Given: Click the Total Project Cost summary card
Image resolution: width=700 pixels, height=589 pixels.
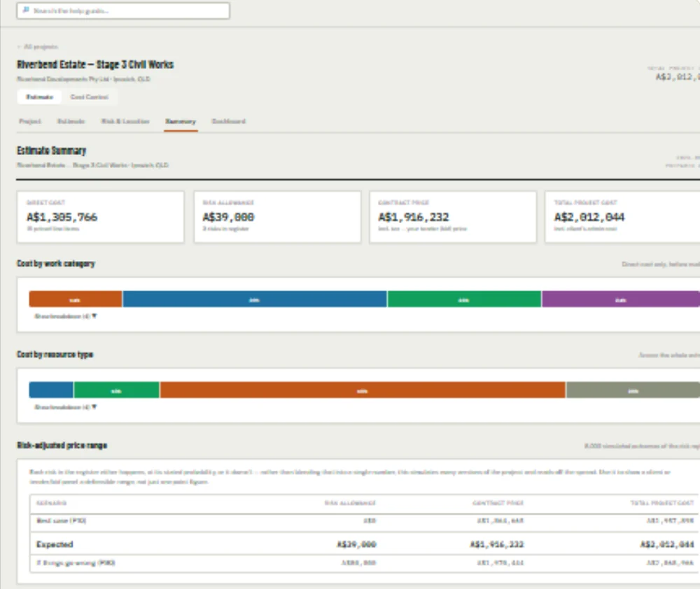Looking at the screenshot, I should coord(622,217).
